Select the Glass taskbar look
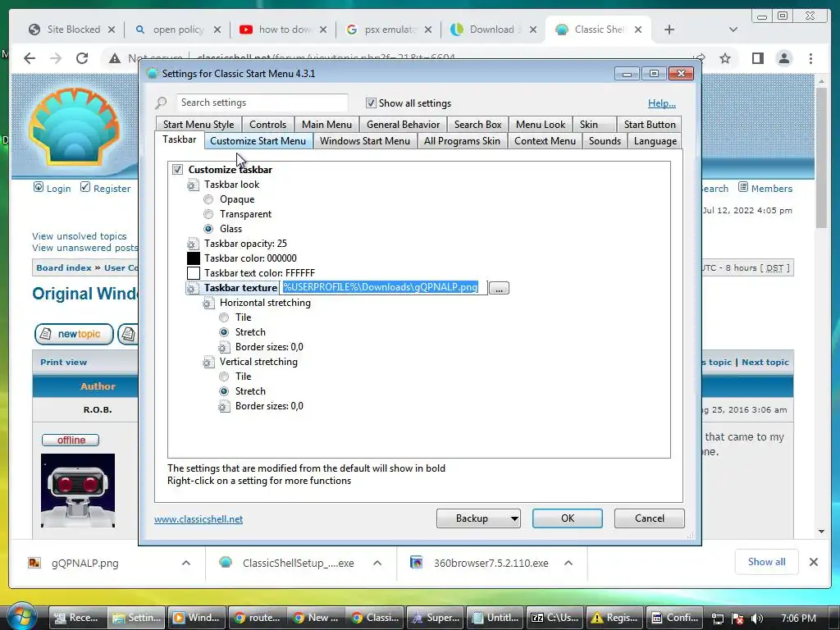This screenshot has height=630, width=840. [x=208, y=230]
